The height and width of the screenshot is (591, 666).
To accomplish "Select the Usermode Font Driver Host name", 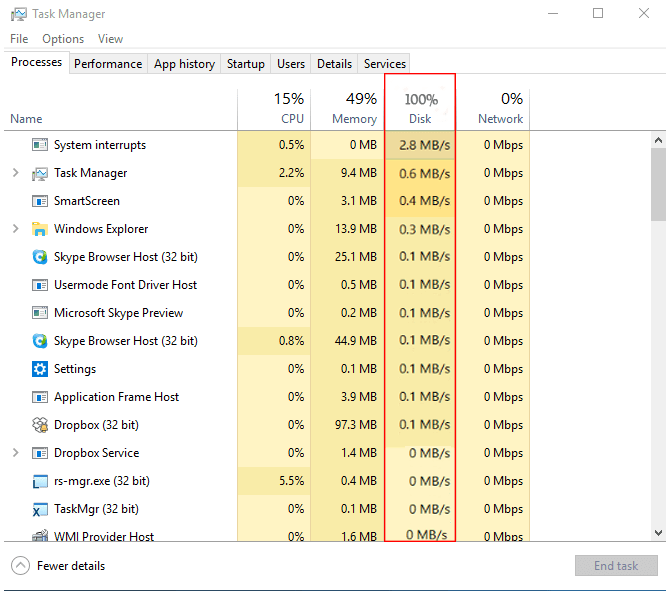I will coord(125,285).
